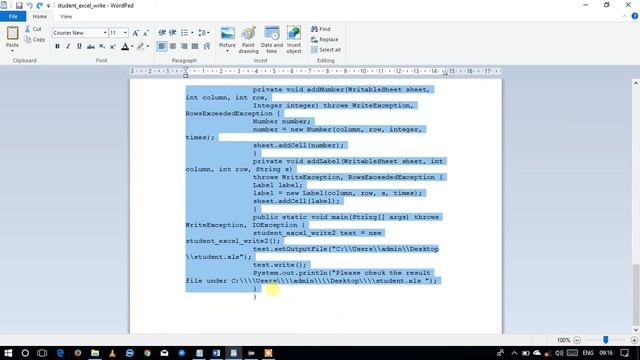
Task: Copy the selected text
Action: pyautogui.click(x=35, y=39)
